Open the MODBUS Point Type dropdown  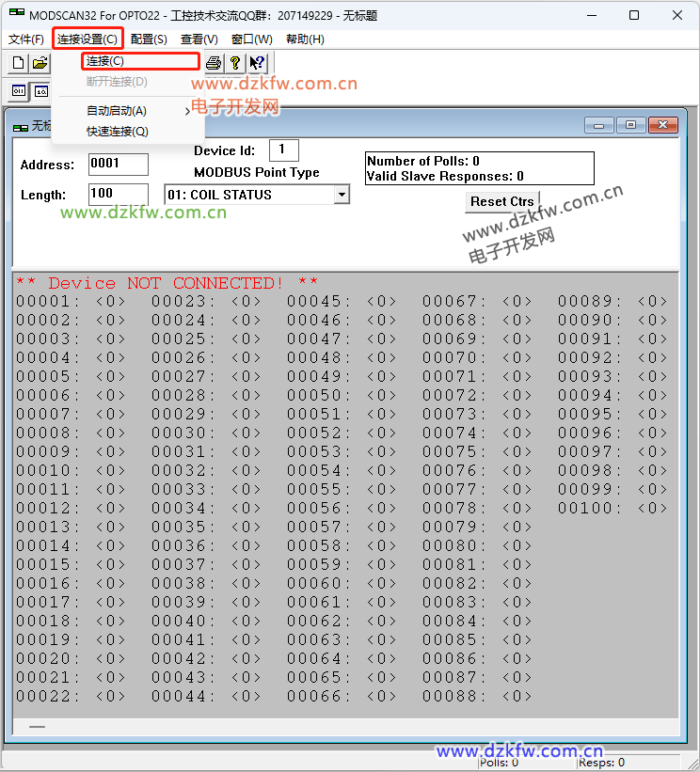[x=342, y=195]
